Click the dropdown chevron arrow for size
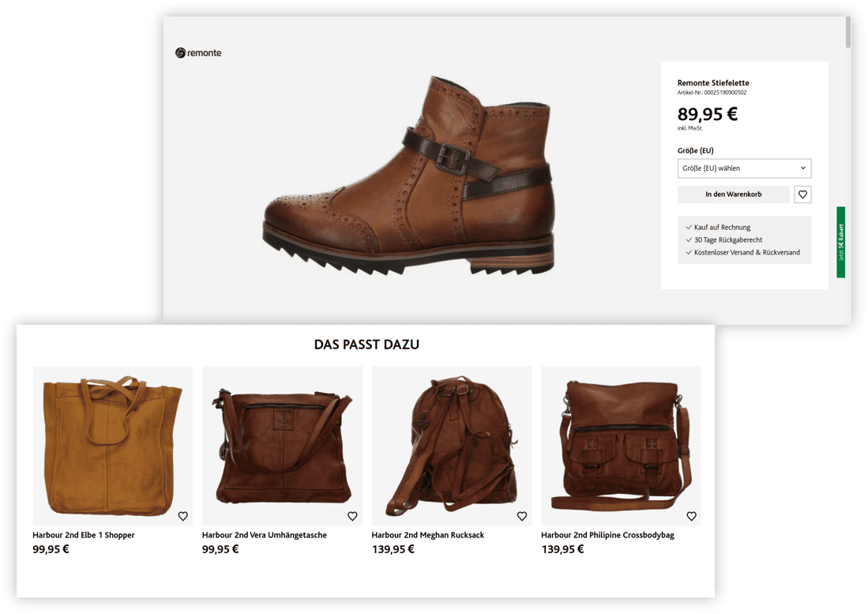 click(x=802, y=168)
